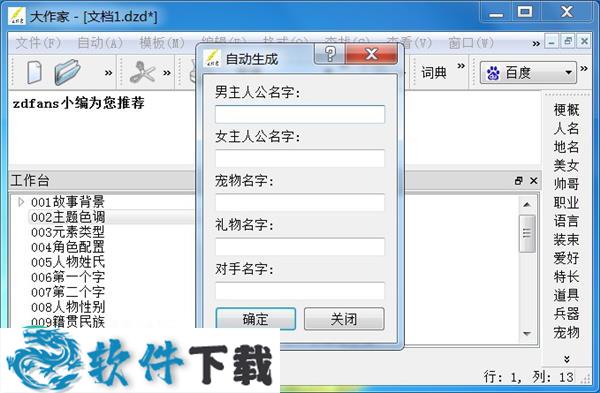Click the 确定 button
Screen dimensions: 600x393
tap(256, 318)
